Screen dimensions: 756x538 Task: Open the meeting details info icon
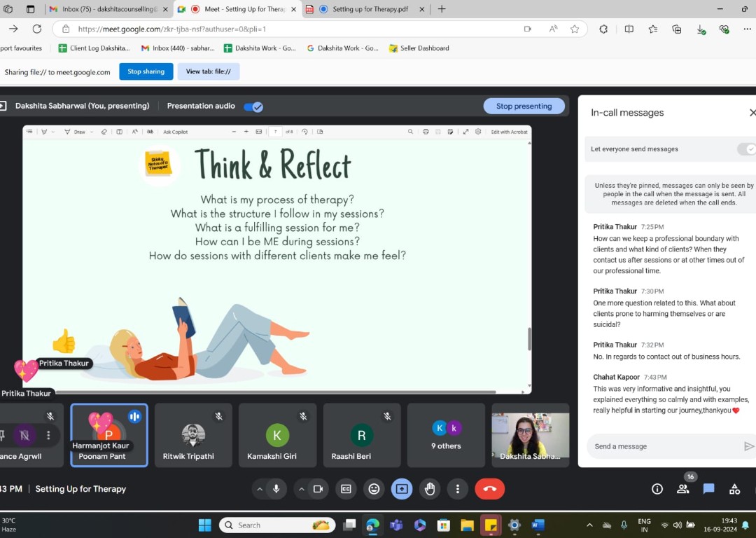pos(657,489)
